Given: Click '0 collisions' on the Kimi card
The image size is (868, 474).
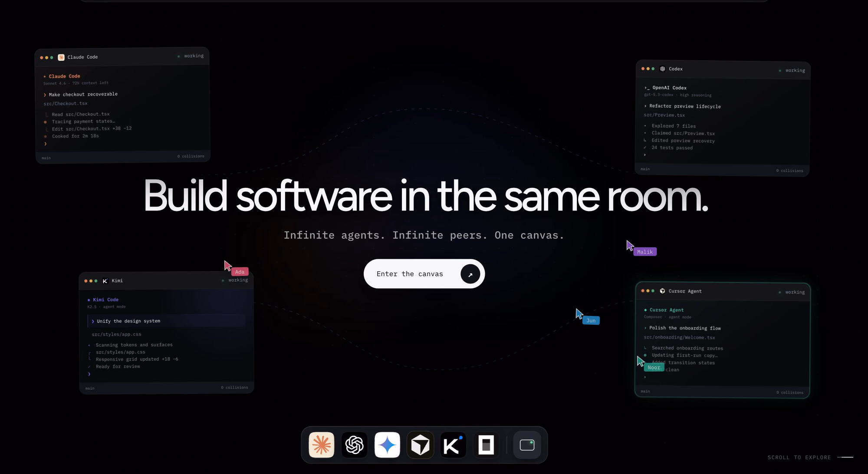Looking at the screenshot, I should 234,388.
